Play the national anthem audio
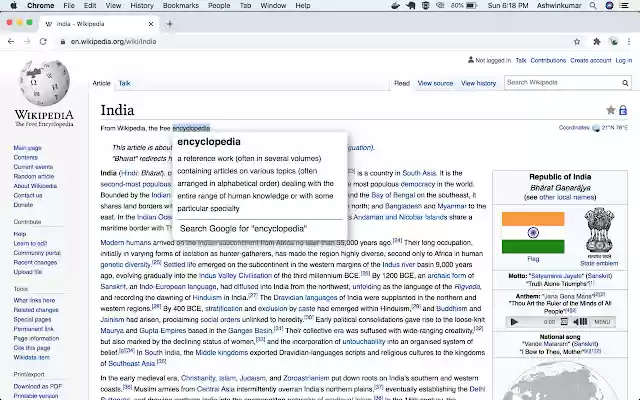This screenshot has width=640, height=400. click(x=514, y=322)
